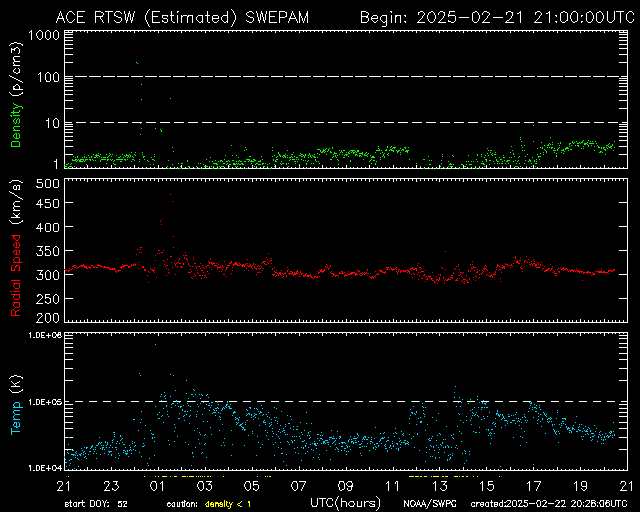The image size is (640, 512).
Task: Click the '05' hour tick label
Action: click(251, 486)
